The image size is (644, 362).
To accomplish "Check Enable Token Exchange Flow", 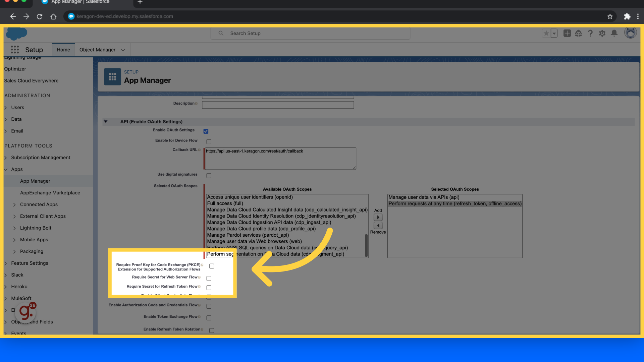I will [x=209, y=318].
